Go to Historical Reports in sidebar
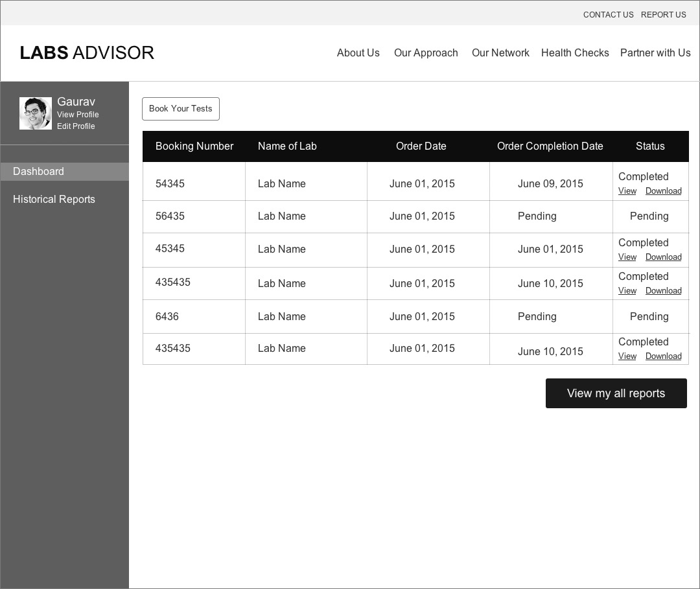The width and height of the screenshot is (700, 589). pyautogui.click(x=54, y=200)
